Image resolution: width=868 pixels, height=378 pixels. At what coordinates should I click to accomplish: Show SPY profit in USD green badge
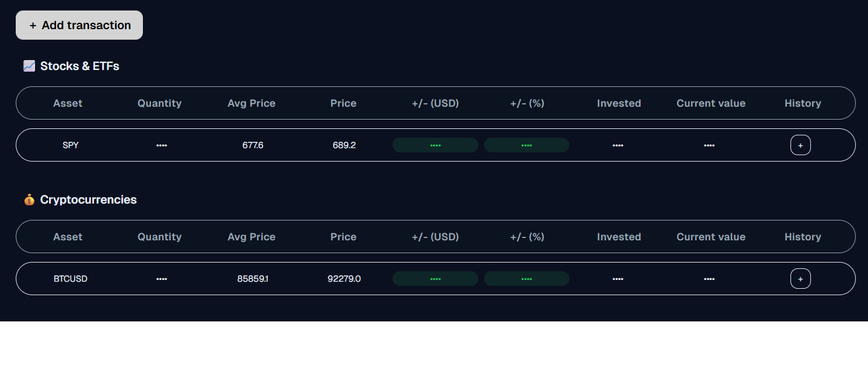(x=435, y=145)
